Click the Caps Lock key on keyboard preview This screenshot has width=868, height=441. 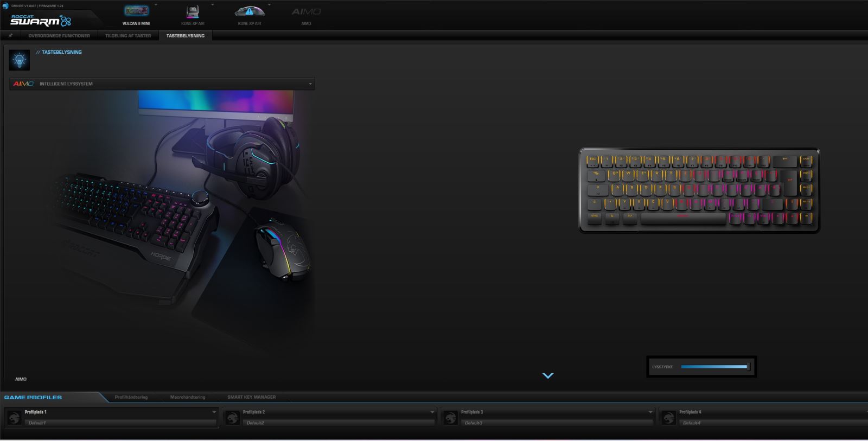pos(598,190)
